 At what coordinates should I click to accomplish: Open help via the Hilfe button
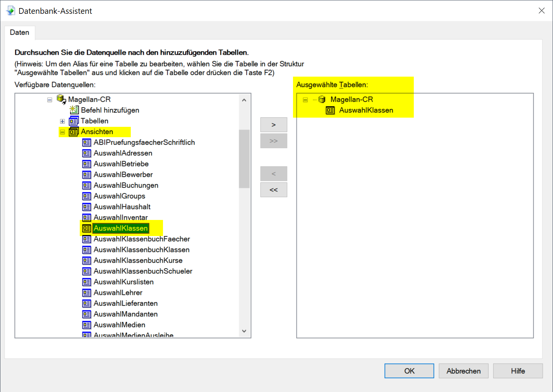coord(518,371)
